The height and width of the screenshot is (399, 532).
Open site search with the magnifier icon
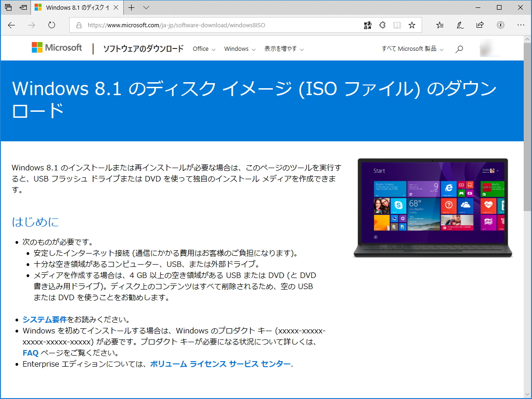tap(459, 48)
